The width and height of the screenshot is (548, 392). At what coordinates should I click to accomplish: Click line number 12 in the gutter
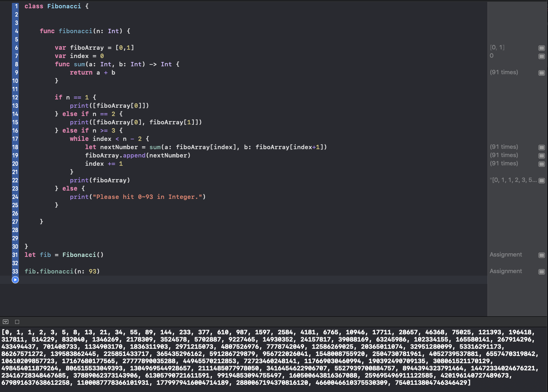click(15, 97)
